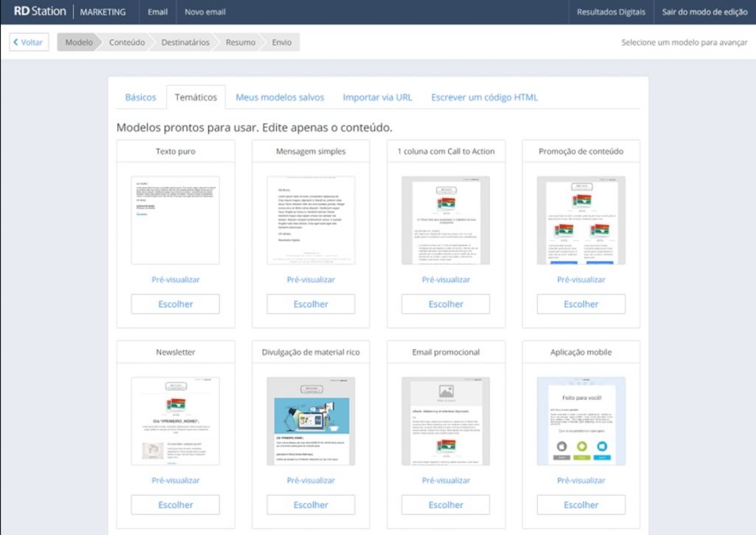The image size is (756, 535).
Task: Open the Importar via URL tab
Action: (x=377, y=98)
